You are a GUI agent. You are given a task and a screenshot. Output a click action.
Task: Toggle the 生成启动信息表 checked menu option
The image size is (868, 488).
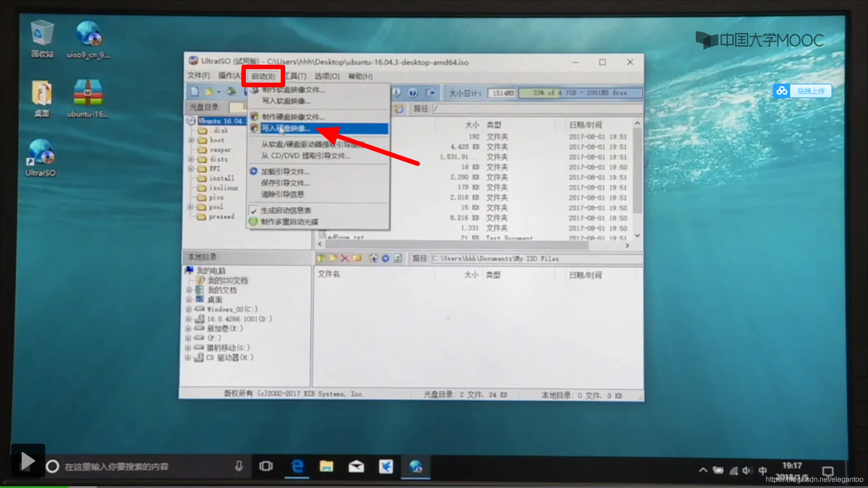coord(286,210)
